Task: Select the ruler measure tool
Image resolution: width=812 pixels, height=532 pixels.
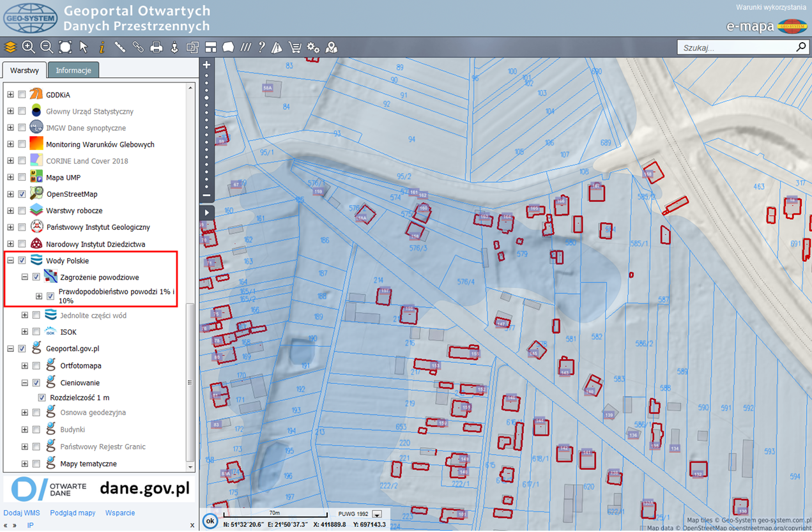Action: tap(119, 47)
